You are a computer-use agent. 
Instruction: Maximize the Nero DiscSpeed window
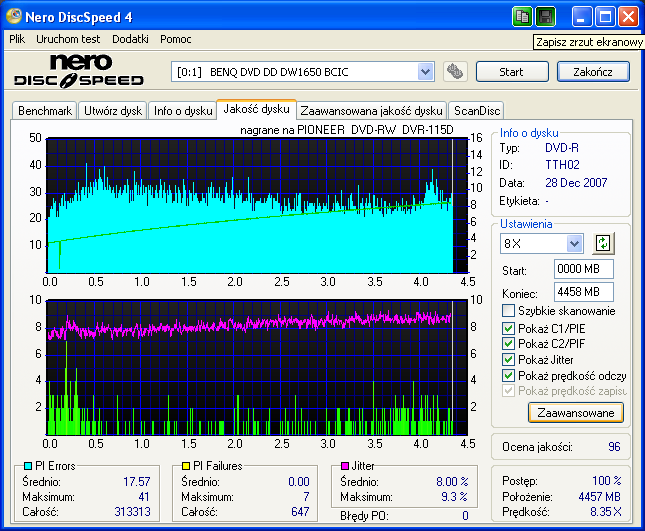[605, 17]
